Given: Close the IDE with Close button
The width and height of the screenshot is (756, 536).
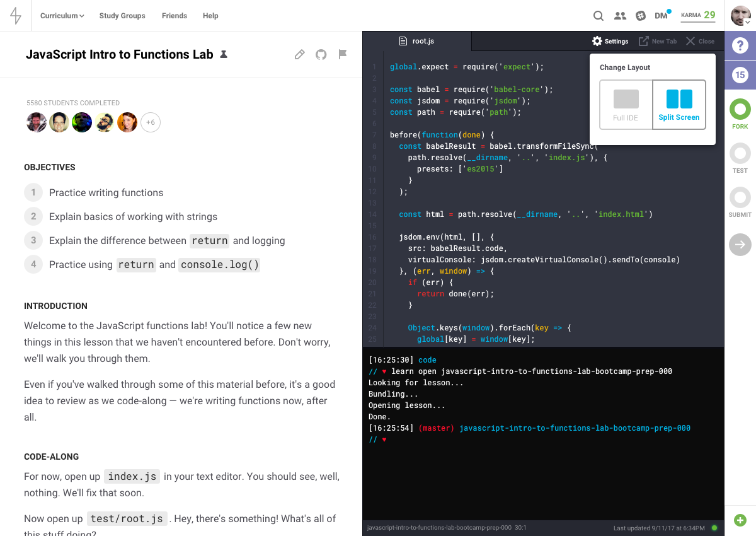Looking at the screenshot, I should click(x=700, y=41).
